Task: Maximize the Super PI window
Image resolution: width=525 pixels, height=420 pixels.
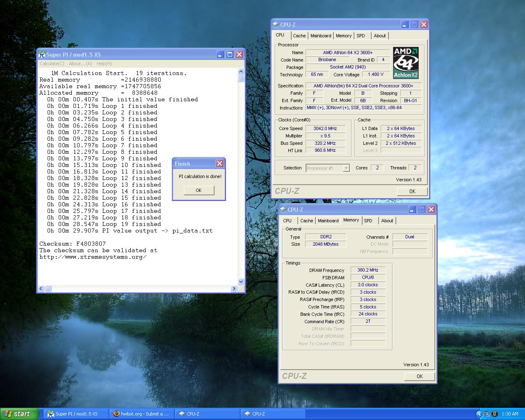Action: pyautogui.click(x=230, y=54)
